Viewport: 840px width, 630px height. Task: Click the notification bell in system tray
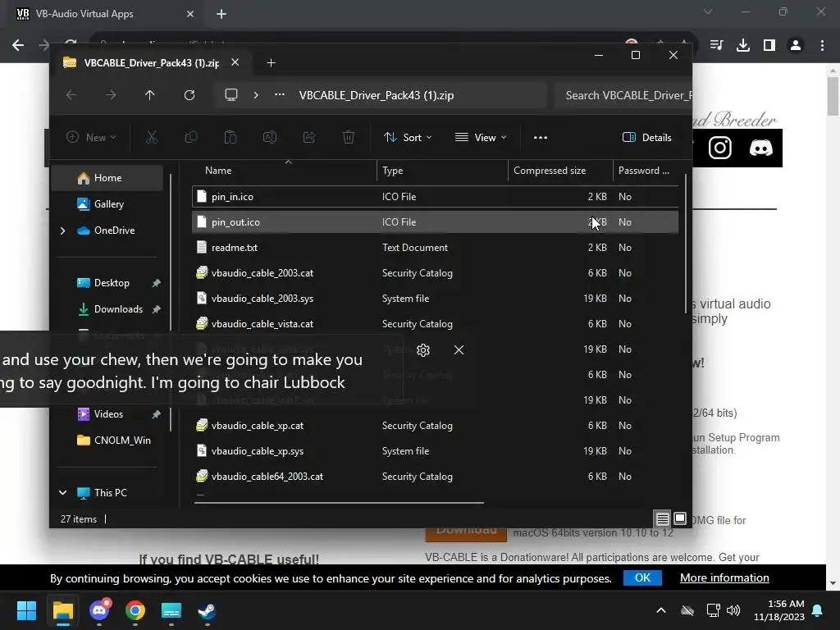coord(818,610)
